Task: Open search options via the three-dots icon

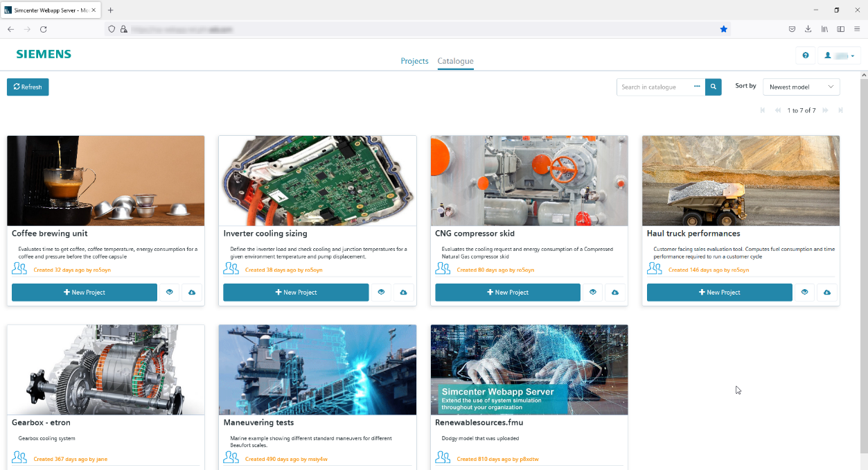Action: [x=697, y=87]
